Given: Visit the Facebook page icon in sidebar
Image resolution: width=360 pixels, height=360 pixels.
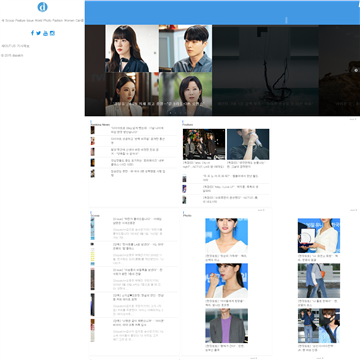Looking at the screenshot, I should click(32, 33).
